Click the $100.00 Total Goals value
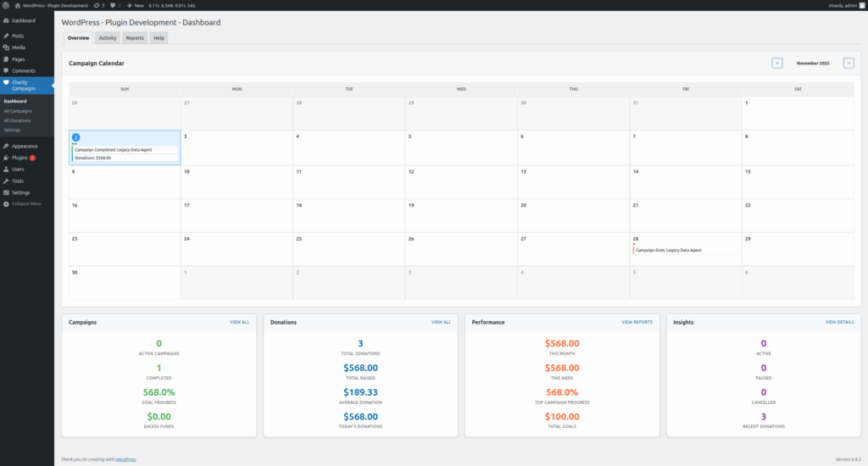The image size is (868, 466). 562,417
